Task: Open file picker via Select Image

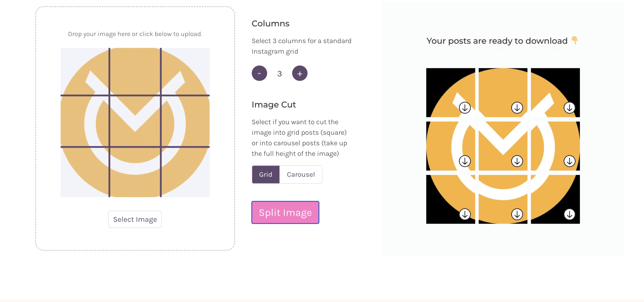Action: pyautogui.click(x=135, y=219)
